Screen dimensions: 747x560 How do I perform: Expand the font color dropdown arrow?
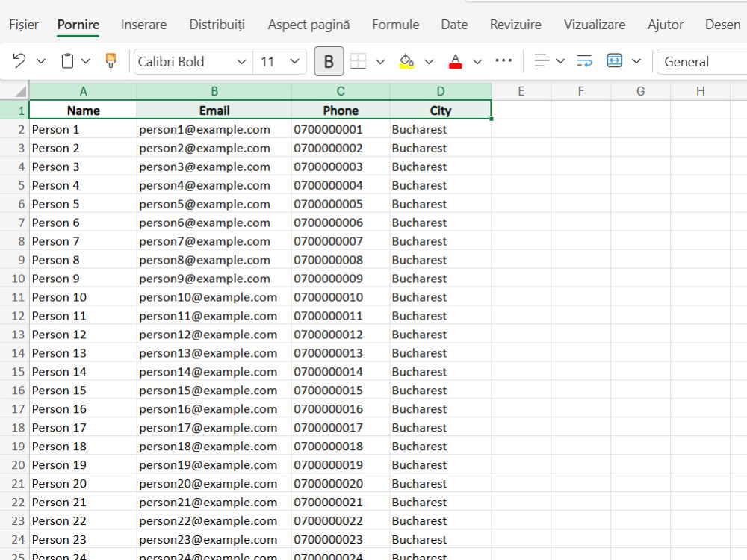pyautogui.click(x=477, y=61)
